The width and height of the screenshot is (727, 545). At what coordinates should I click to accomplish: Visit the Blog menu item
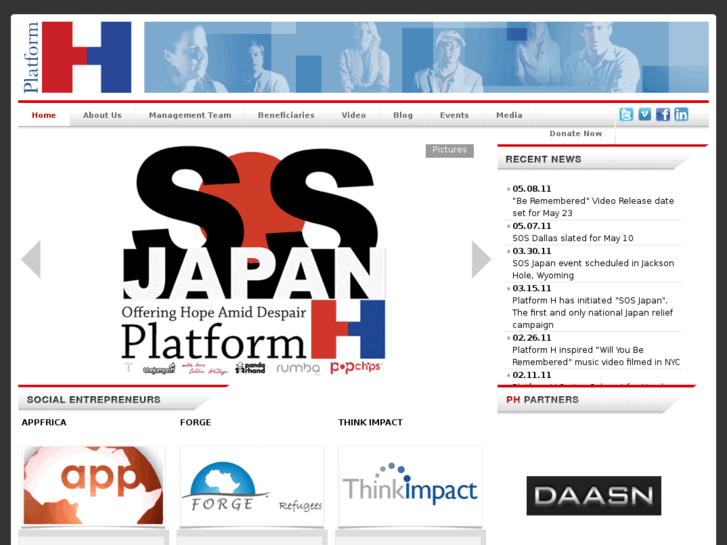click(403, 115)
